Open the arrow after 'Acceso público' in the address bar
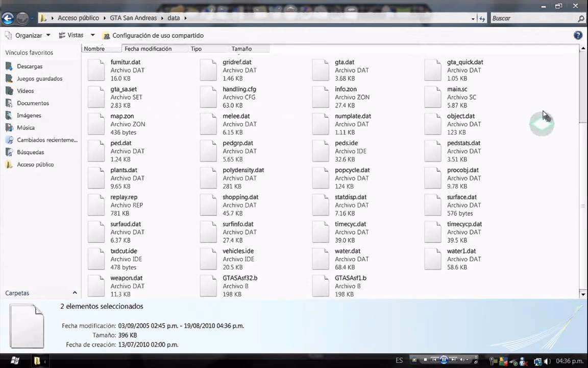The width and height of the screenshot is (588, 368). pyautogui.click(x=105, y=18)
